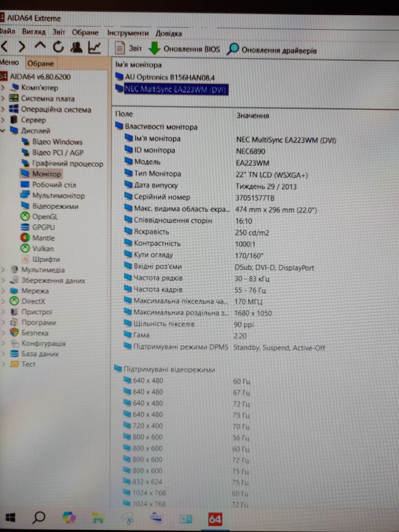
Task: Open user management icon in toolbar
Action: point(76,47)
